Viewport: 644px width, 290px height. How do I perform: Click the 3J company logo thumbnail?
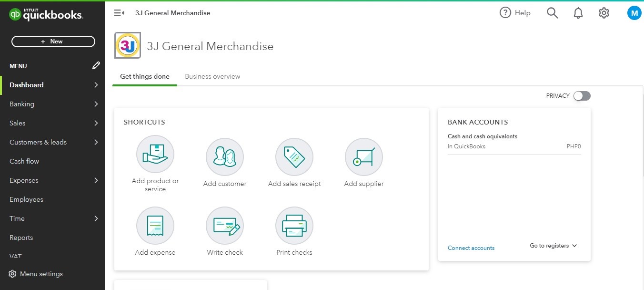click(128, 46)
